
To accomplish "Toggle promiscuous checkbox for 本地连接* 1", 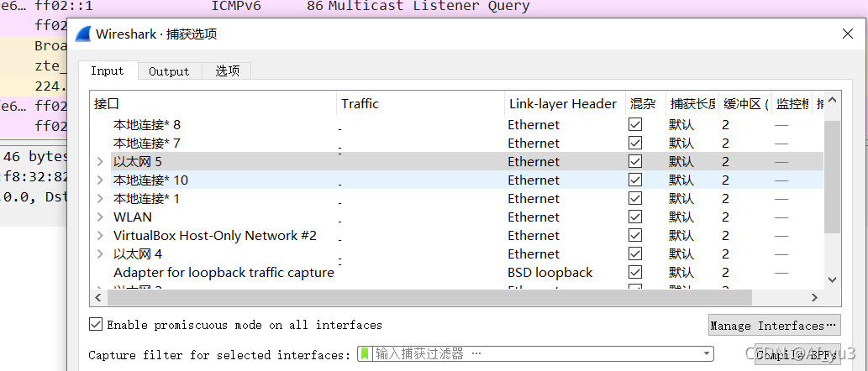I will 635,198.
